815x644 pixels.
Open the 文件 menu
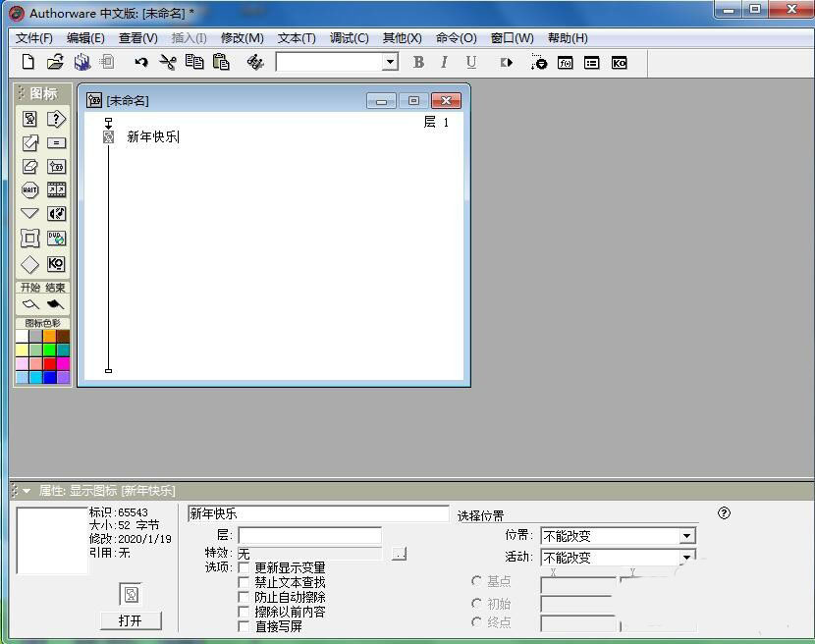tap(32, 37)
